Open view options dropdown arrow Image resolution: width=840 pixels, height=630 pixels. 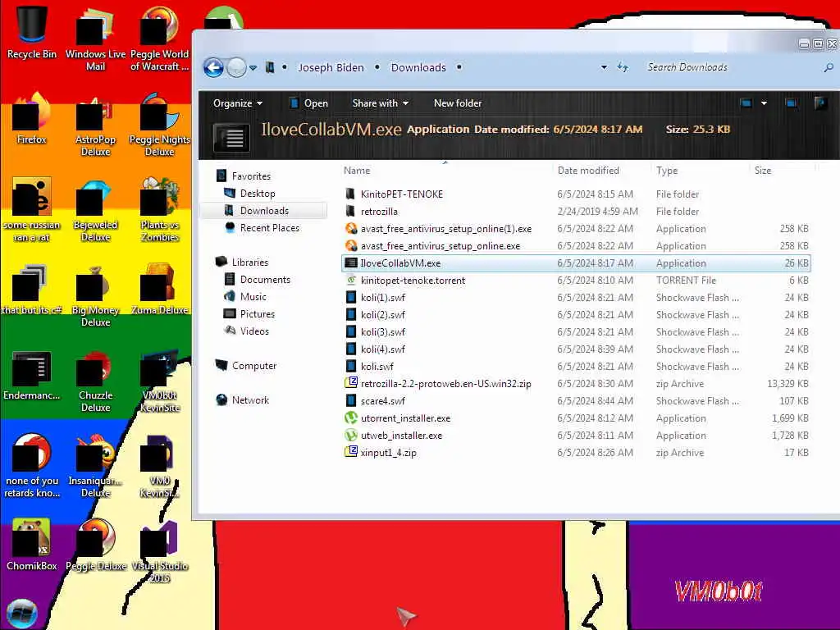(x=764, y=103)
